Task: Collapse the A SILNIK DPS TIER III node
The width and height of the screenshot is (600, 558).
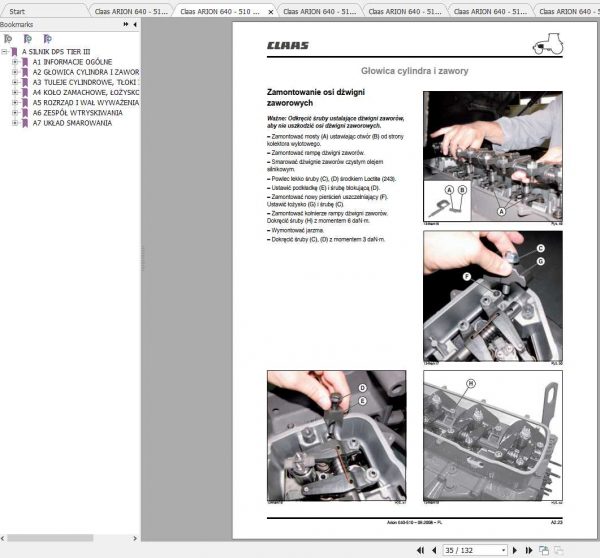Action: tap(5, 51)
